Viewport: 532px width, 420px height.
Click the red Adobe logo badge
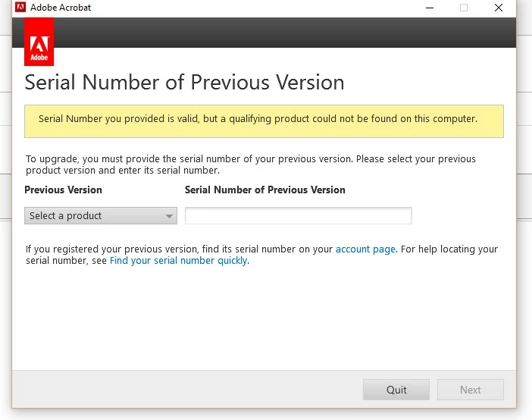(39, 42)
